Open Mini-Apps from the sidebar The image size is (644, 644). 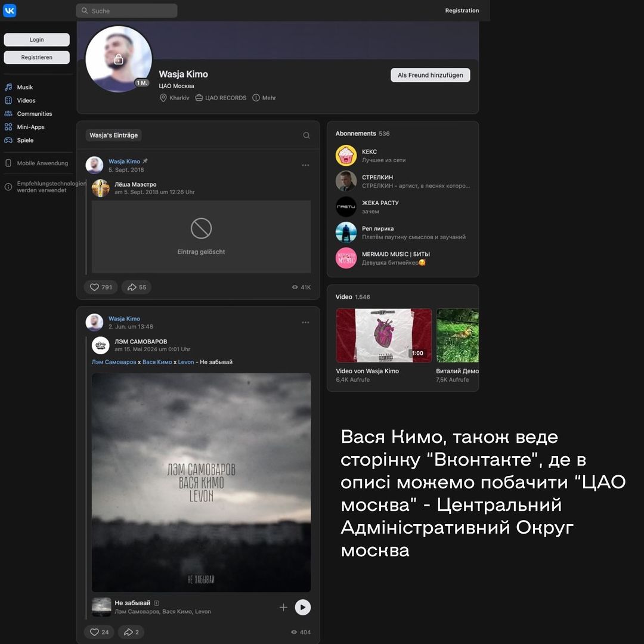[30, 127]
